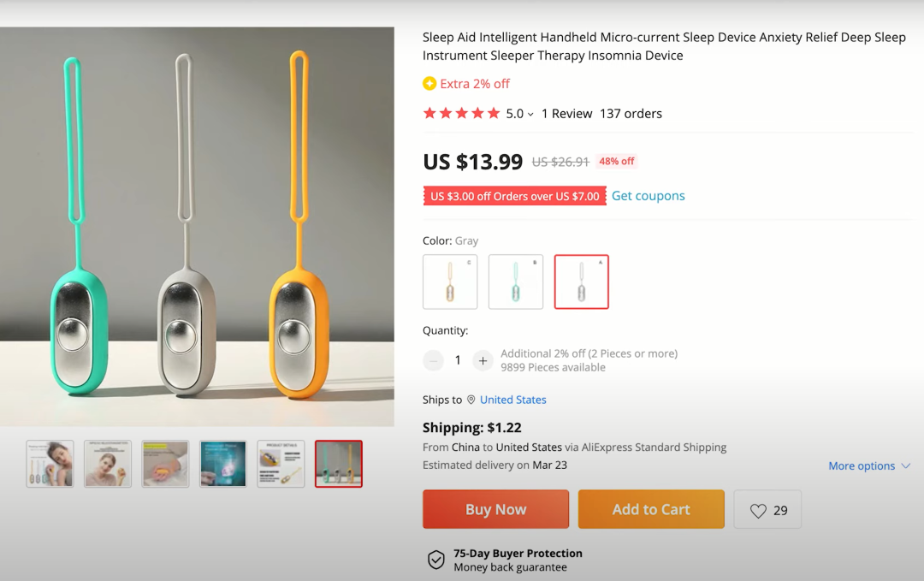Select the teal color variant

[516, 282]
